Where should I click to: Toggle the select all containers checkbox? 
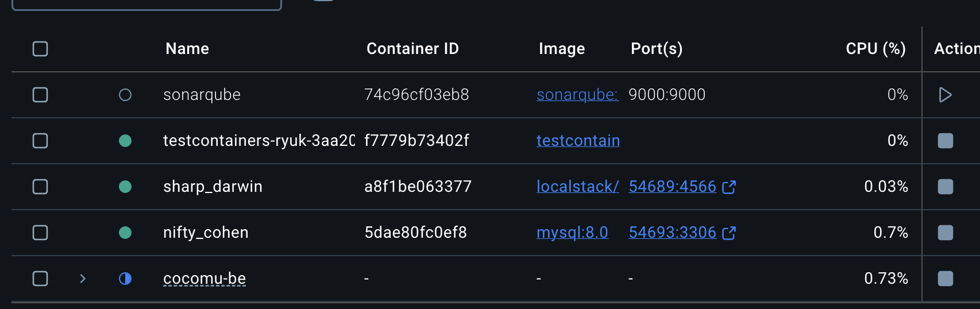tap(40, 49)
